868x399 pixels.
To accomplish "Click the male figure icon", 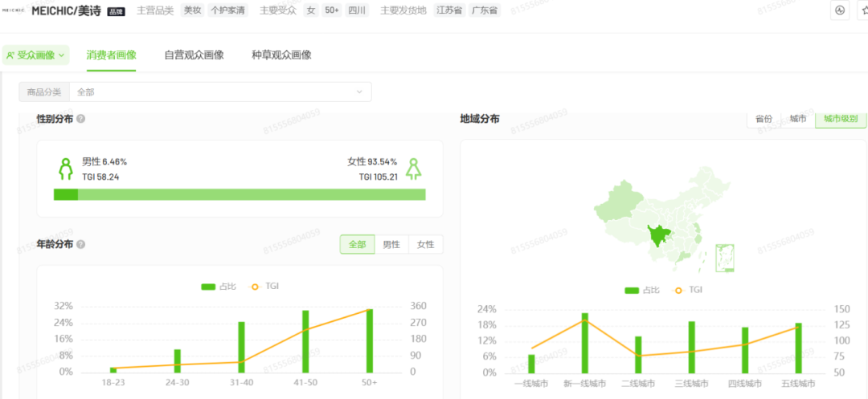I will click(66, 169).
